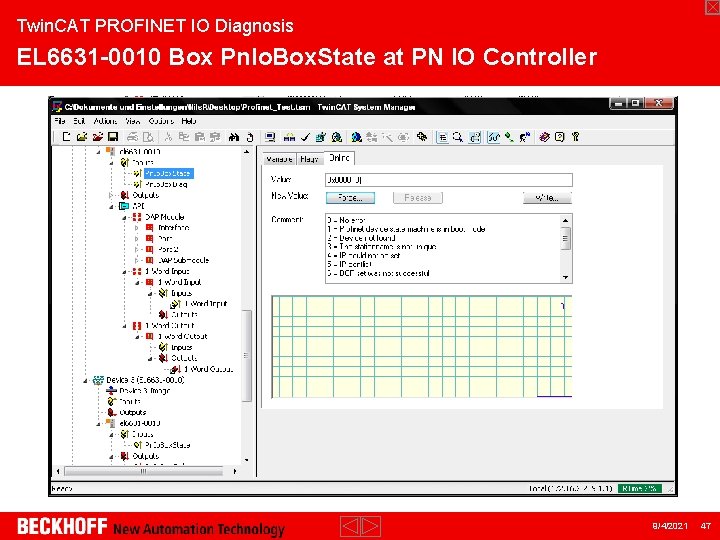This screenshot has width=720, height=540.
Task: Click the Show Online Data glasses icon
Action: pyautogui.click(x=494, y=137)
